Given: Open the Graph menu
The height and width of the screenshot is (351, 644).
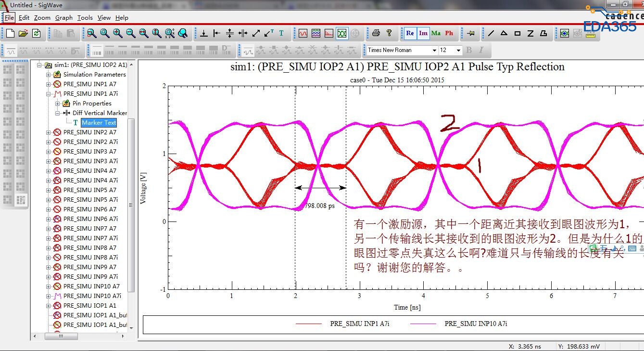Looking at the screenshot, I should [64, 18].
